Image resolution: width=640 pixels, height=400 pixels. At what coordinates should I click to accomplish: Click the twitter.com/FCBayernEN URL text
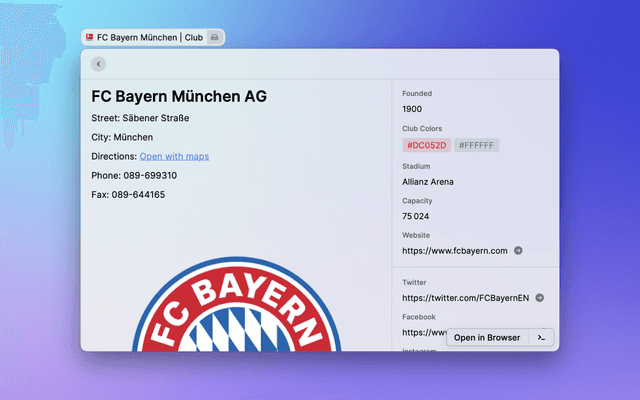[465, 298]
